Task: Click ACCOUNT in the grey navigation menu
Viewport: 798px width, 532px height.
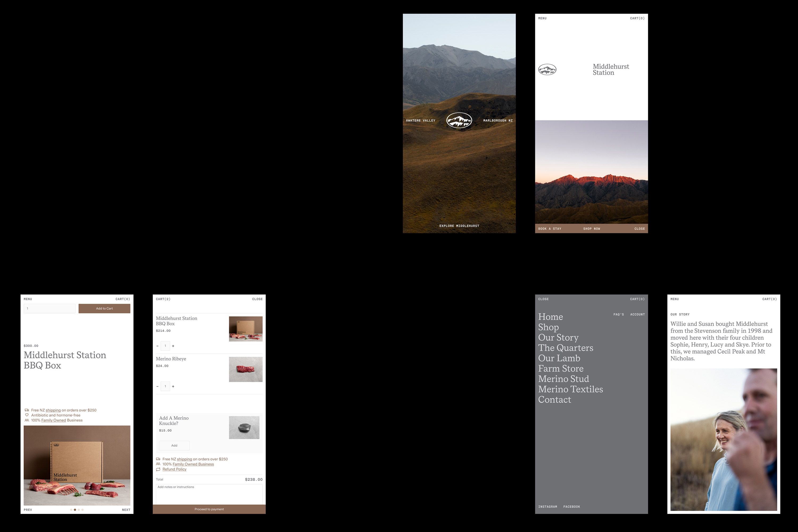Action: coord(638,314)
